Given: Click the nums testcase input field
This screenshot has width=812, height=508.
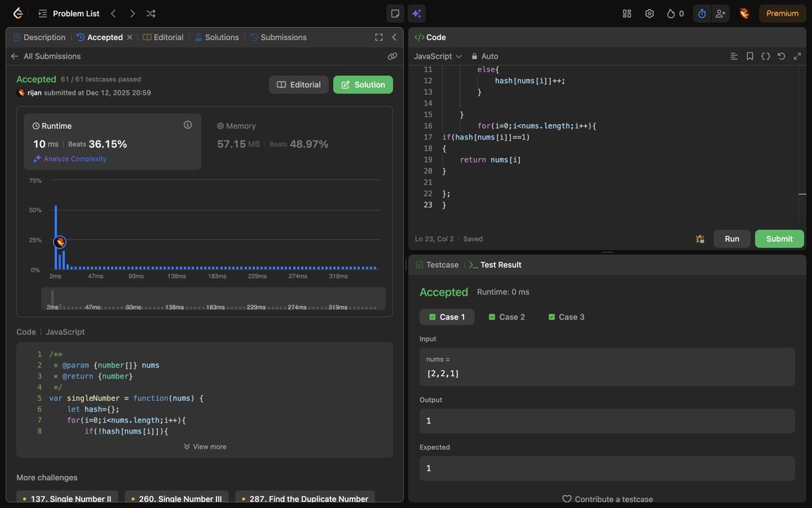Looking at the screenshot, I should pos(606,373).
